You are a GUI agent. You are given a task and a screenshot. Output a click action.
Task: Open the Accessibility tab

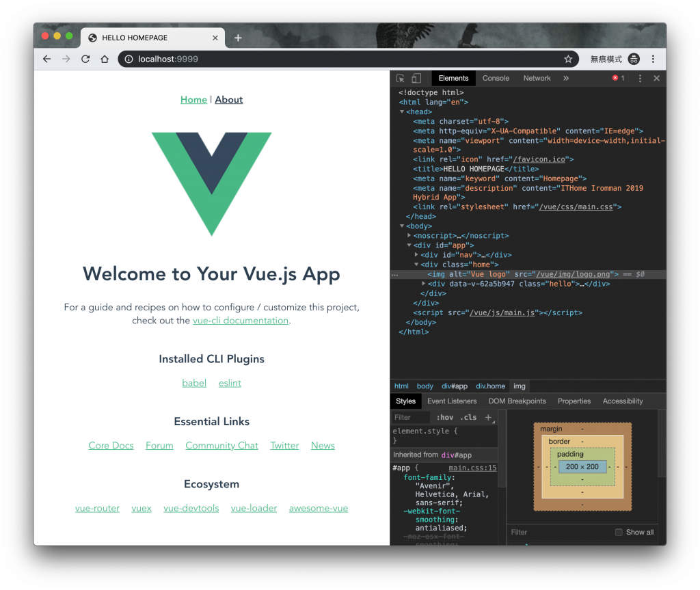[623, 401]
